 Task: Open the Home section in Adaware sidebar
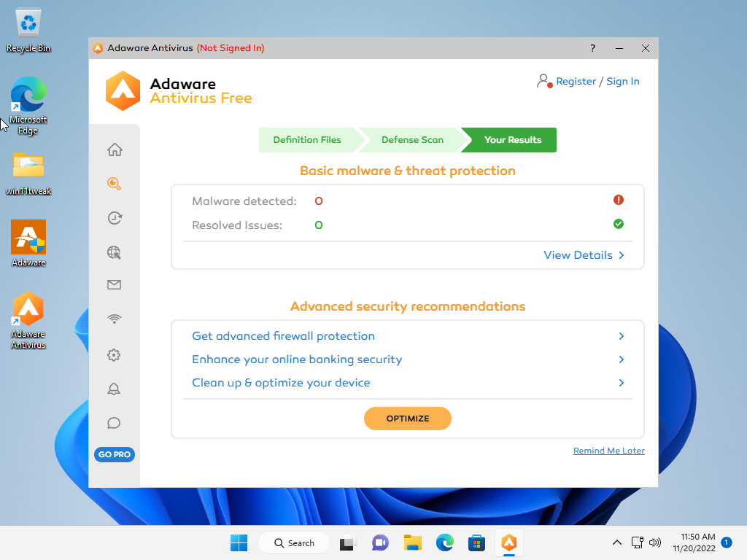pyautogui.click(x=115, y=149)
